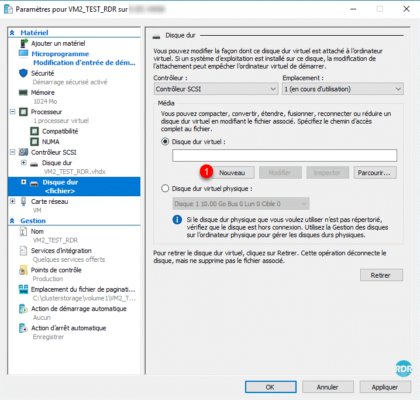Click the Mémoire chip icon
Viewport: 420px width, 400px height.
(x=23, y=93)
